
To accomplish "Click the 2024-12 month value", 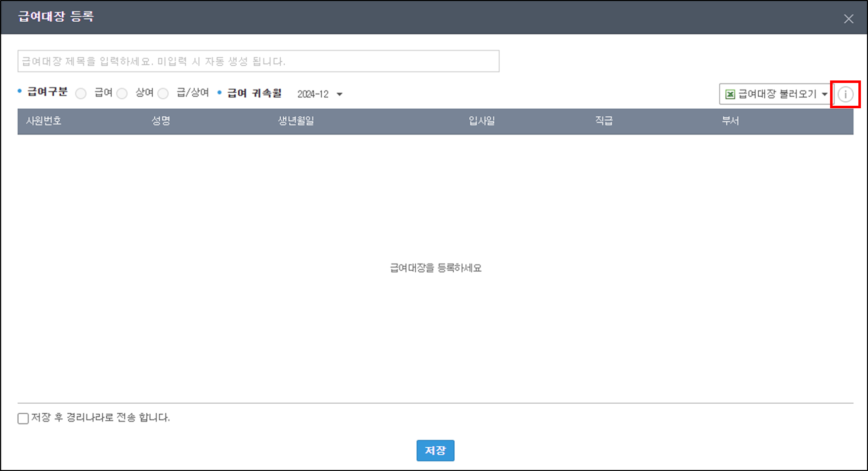I will pyautogui.click(x=313, y=94).
